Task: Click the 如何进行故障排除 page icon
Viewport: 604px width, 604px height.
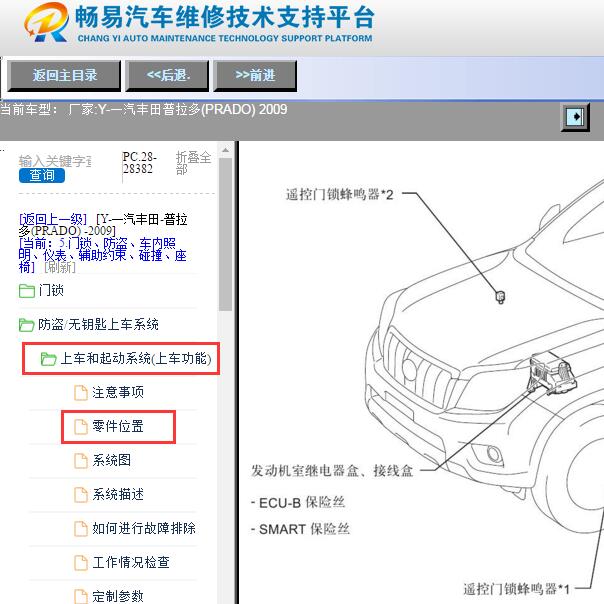Action: point(81,528)
